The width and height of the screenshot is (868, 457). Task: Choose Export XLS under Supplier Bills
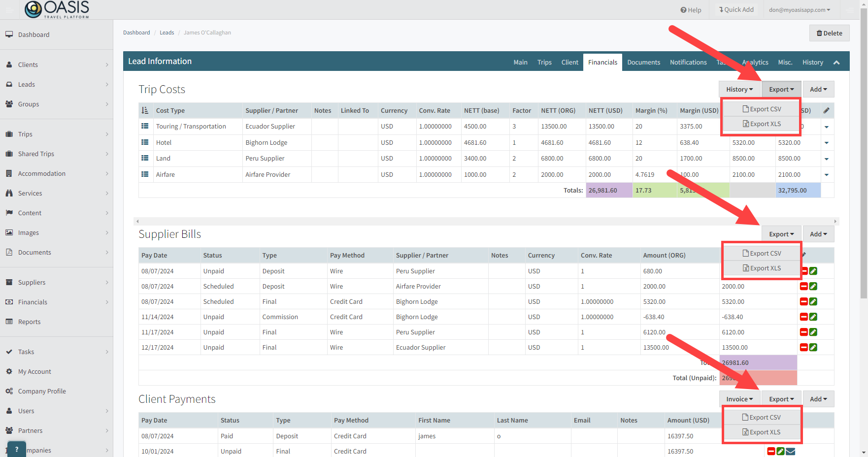762,268
